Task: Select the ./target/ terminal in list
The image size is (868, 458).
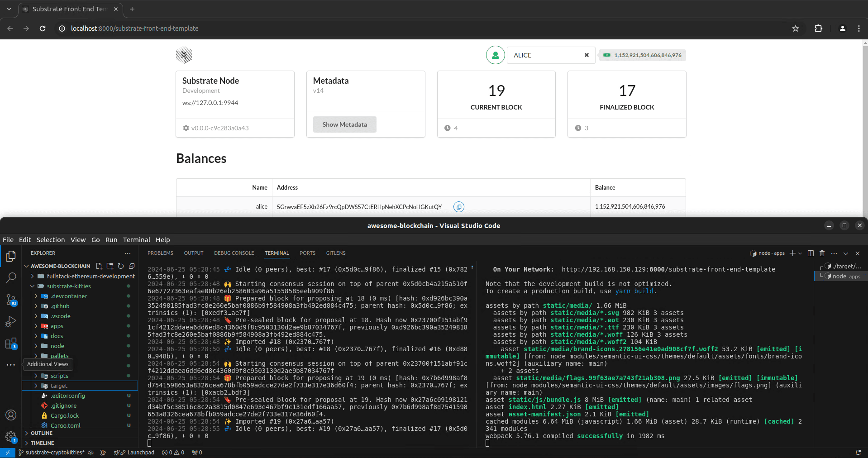Action: 844,266
